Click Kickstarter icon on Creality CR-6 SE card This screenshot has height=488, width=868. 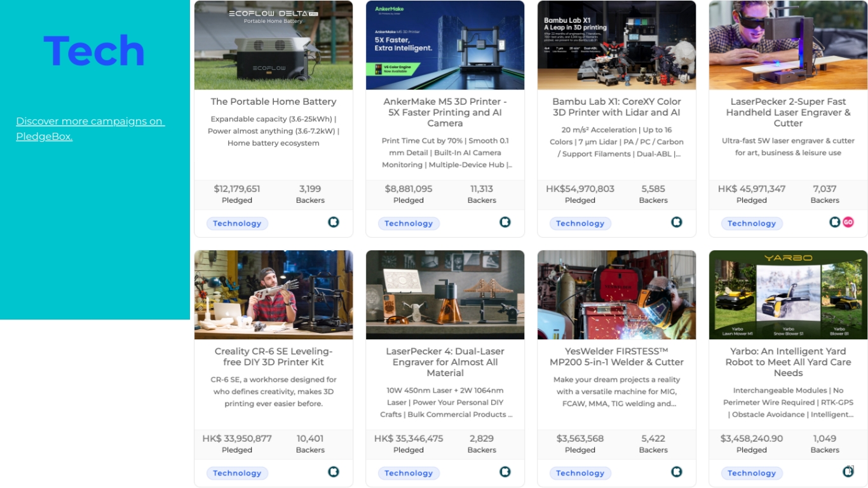coord(334,472)
